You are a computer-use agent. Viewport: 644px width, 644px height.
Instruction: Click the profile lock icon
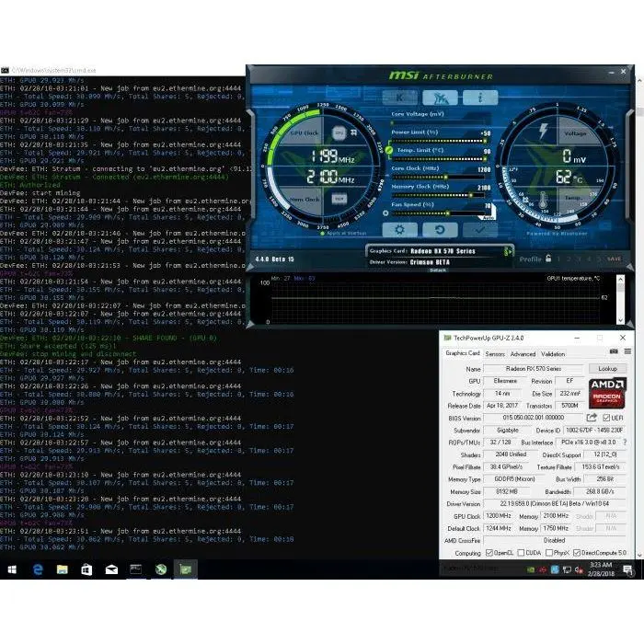pyautogui.click(x=548, y=259)
